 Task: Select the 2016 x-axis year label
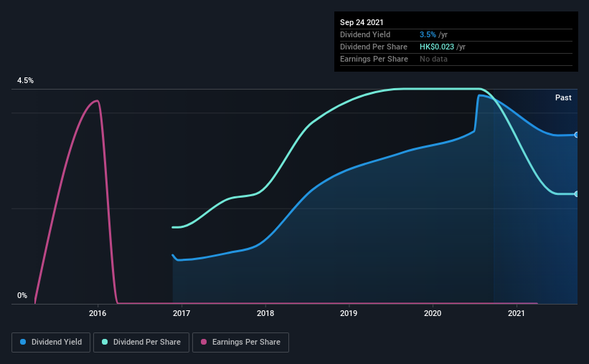(x=98, y=313)
